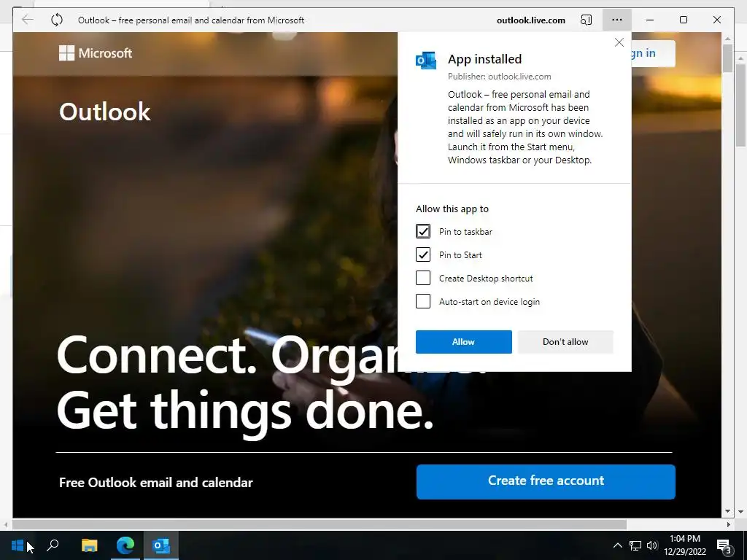
Task: Open the notification center icon
Action: [724, 545]
